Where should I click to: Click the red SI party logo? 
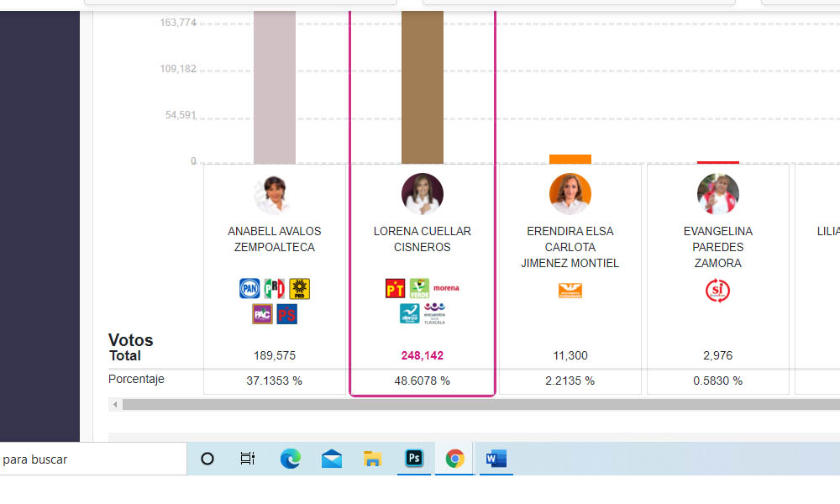(x=717, y=291)
